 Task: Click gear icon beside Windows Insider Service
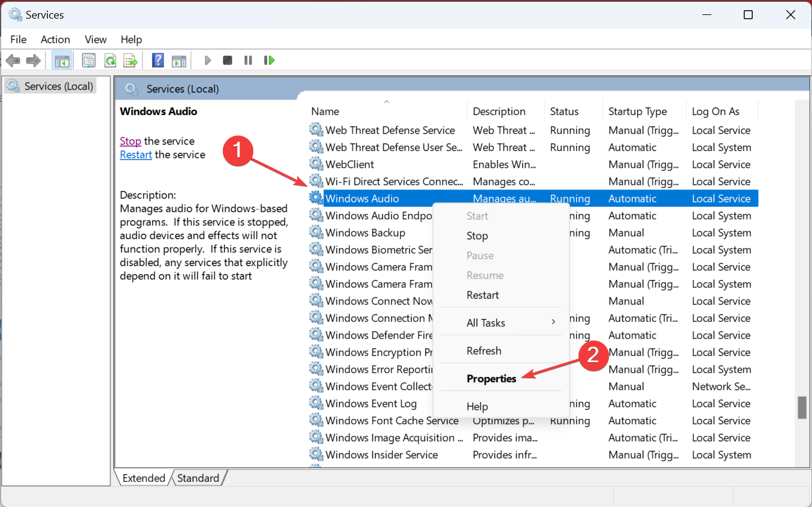[316, 455]
